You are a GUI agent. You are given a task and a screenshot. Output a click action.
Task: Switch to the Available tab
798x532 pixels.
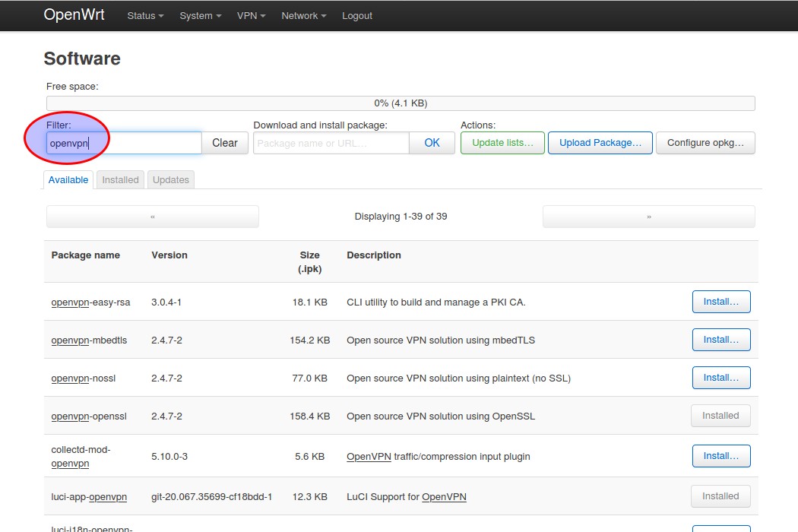click(x=68, y=179)
